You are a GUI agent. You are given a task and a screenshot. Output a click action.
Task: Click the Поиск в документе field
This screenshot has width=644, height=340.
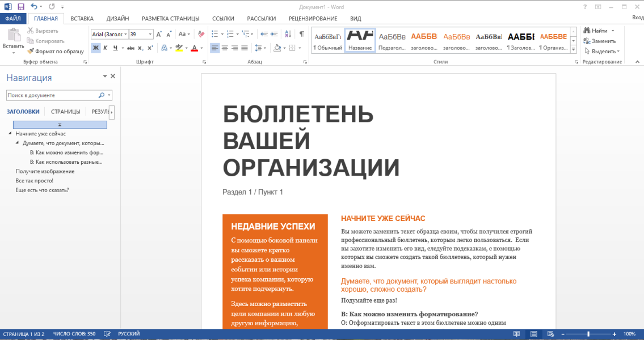tap(53, 95)
